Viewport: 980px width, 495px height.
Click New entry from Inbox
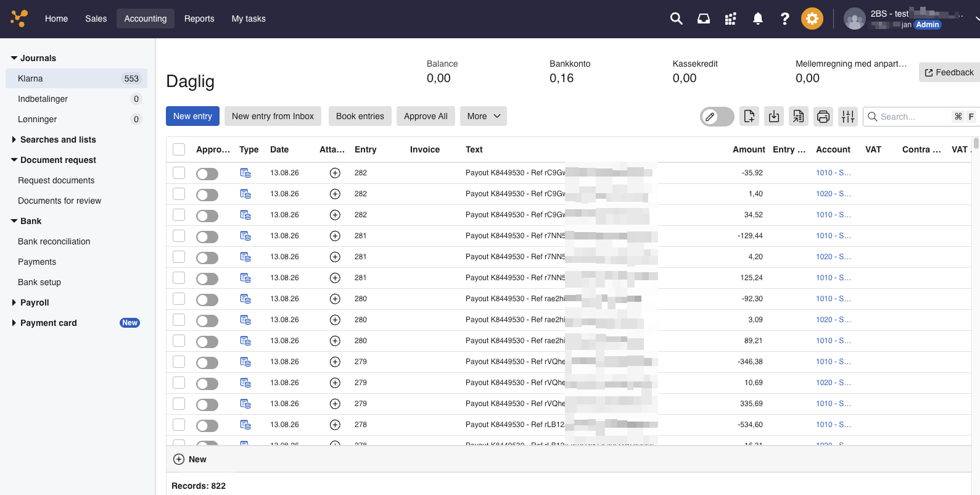pos(273,116)
